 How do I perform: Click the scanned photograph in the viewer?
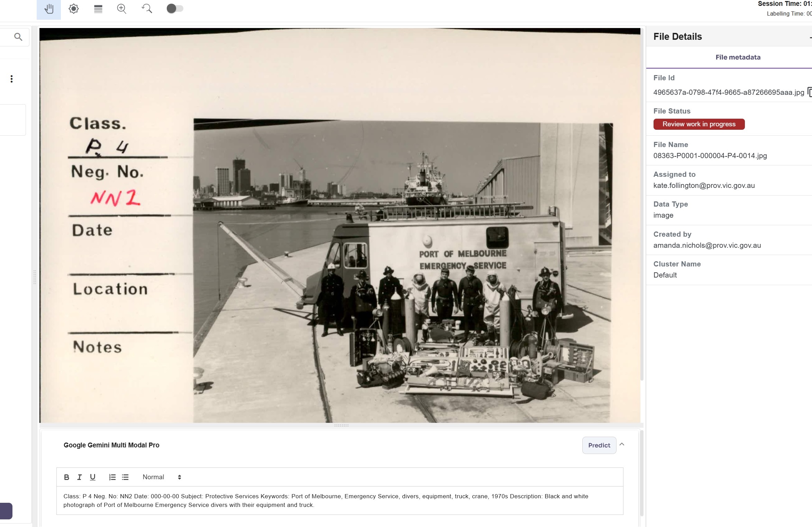[340, 225]
